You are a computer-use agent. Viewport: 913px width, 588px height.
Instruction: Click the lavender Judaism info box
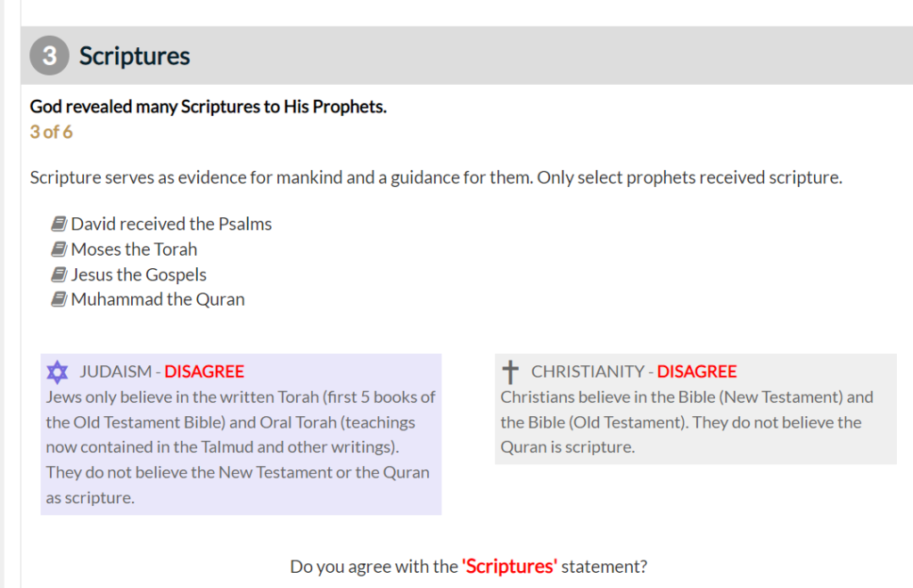(241, 434)
